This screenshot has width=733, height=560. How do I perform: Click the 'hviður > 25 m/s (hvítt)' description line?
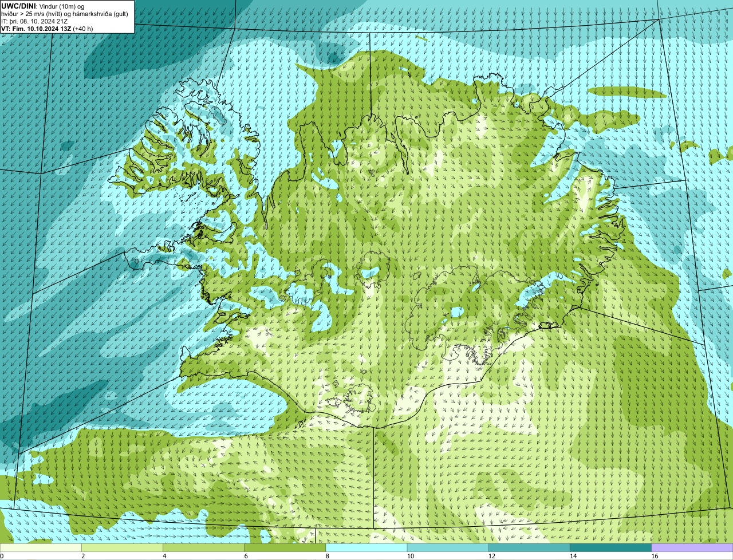click(x=65, y=14)
